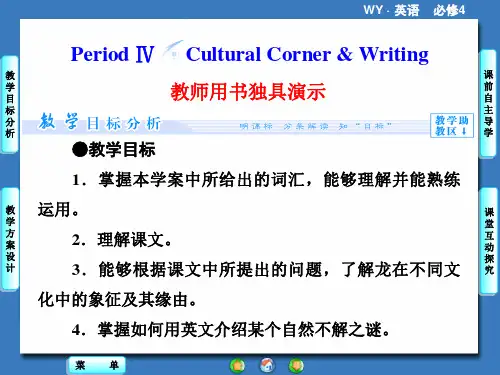Click the green up-arrow previous slide icon
Viewport: 500px width, 375px height.
[237, 366]
